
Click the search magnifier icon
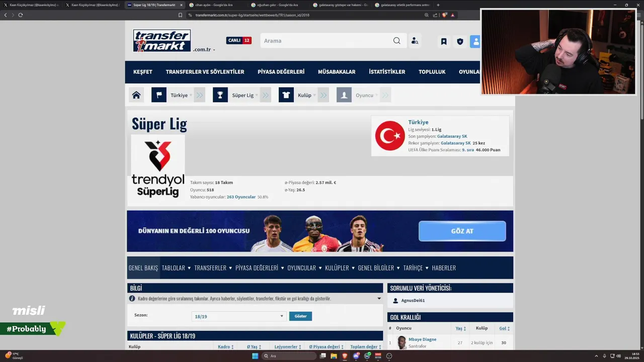coord(396,41)
